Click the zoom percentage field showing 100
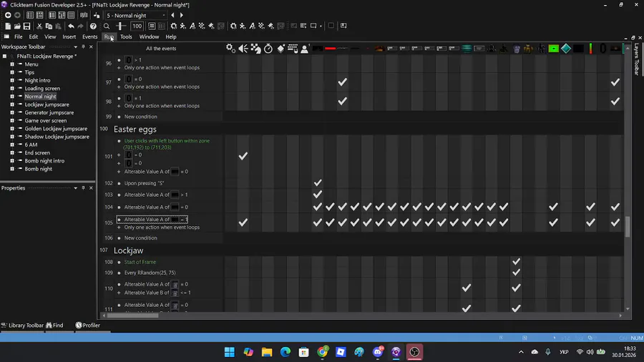The width and height of the screenshot is (644, 362). 137,26
